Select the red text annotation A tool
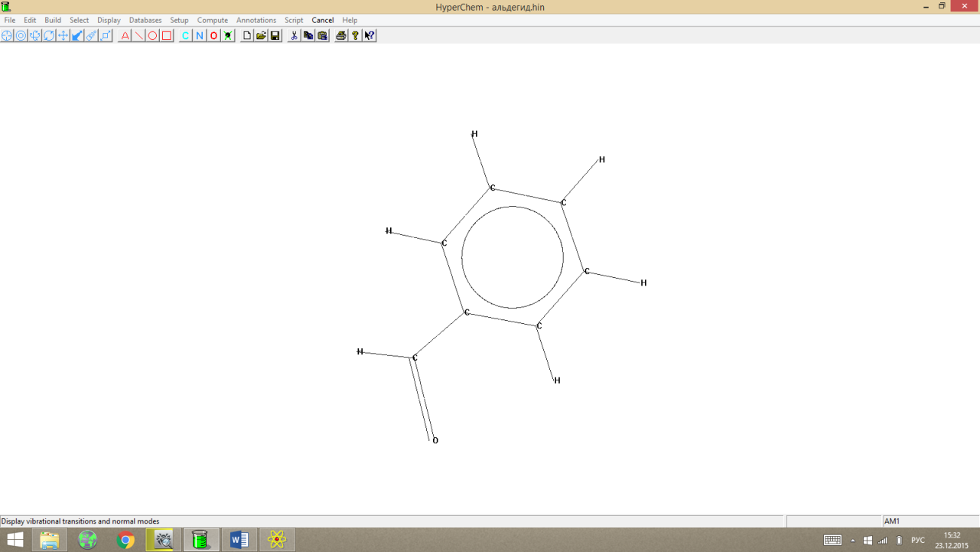The image size is (980, 552). tap(125, 35)
